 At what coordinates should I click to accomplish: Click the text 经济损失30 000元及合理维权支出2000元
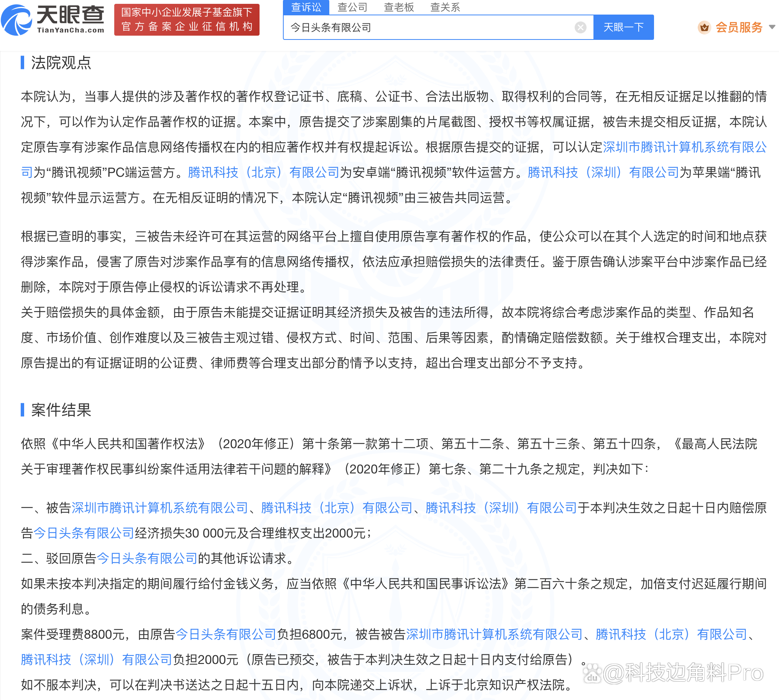(250, 533)
